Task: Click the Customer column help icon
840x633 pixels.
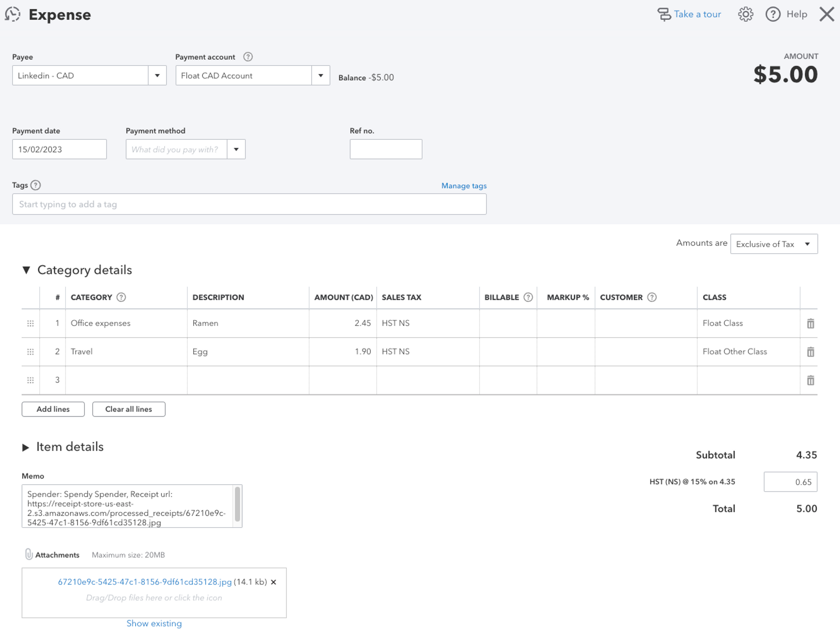Action: (652, 297)
